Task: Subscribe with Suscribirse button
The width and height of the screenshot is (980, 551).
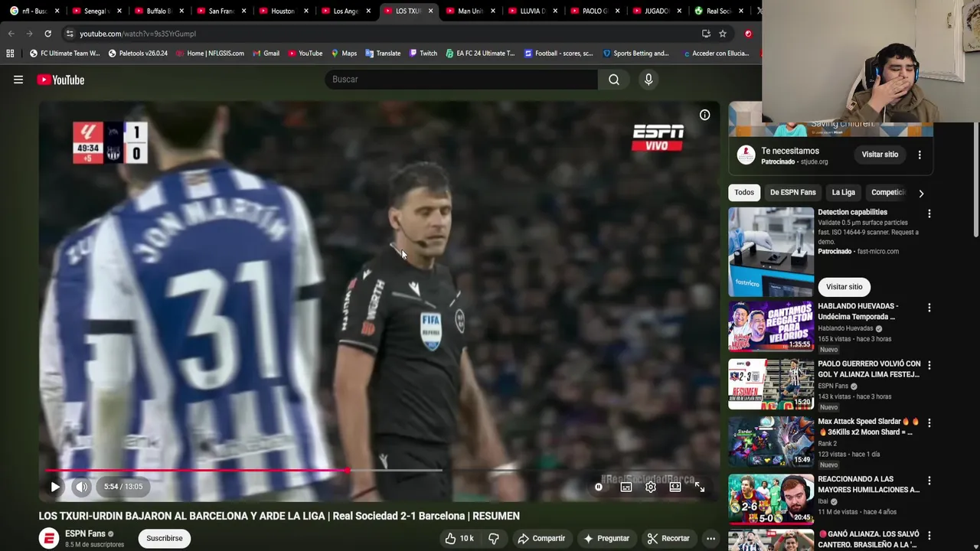Action: [x=165, y=539]
